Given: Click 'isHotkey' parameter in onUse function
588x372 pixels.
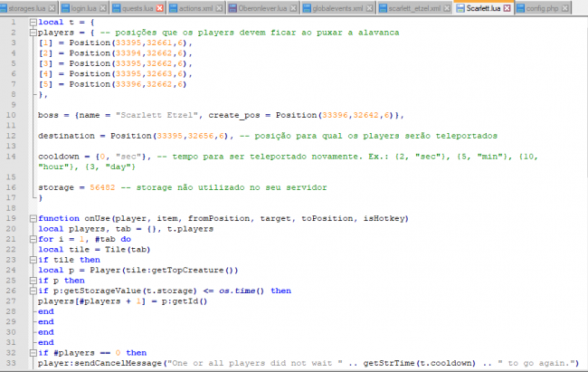Looking at the screenshot, I should [384, 218].
